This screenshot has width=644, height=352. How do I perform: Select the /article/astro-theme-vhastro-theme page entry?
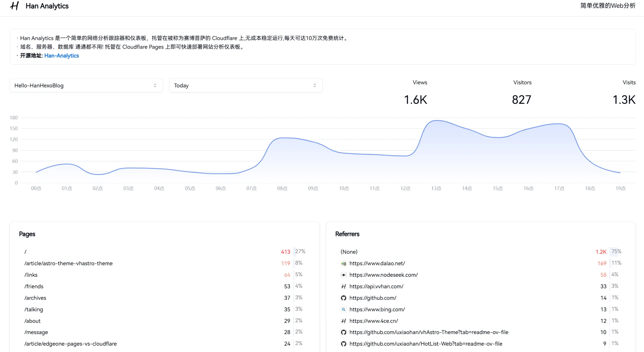(69, 263)
